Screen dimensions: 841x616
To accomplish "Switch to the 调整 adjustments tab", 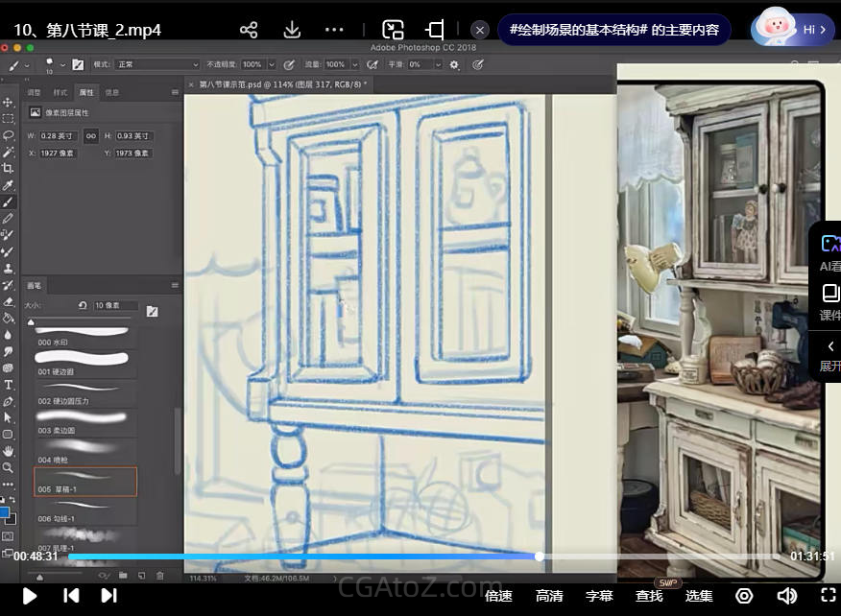I will click(35, 93).
